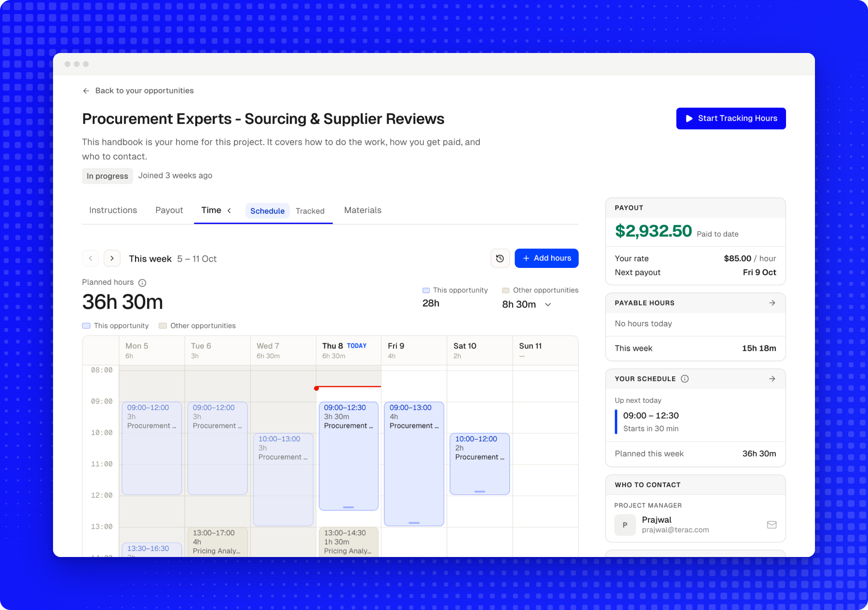Click the Thu 8 TODAY column header
The image size is (868, 610).
click(x=349, y=350)
